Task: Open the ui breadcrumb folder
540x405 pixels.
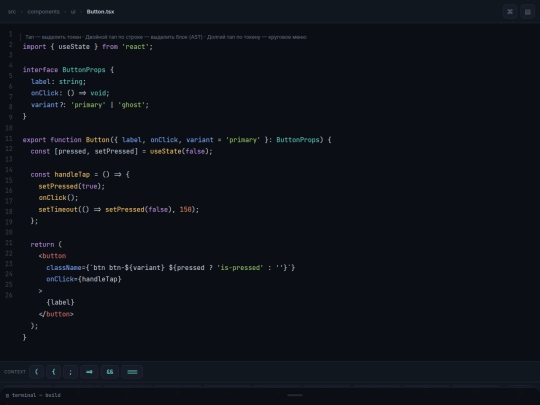Action: point(73,12)
